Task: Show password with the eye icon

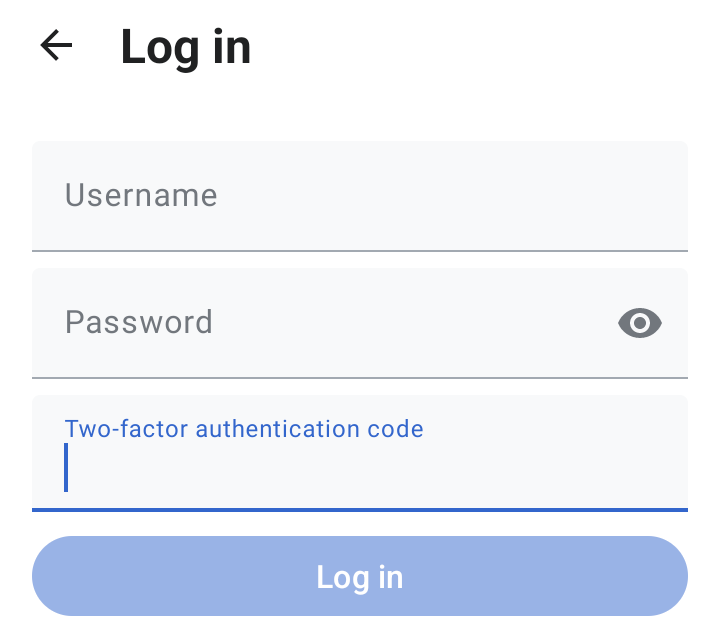Action: click(640, 323)
